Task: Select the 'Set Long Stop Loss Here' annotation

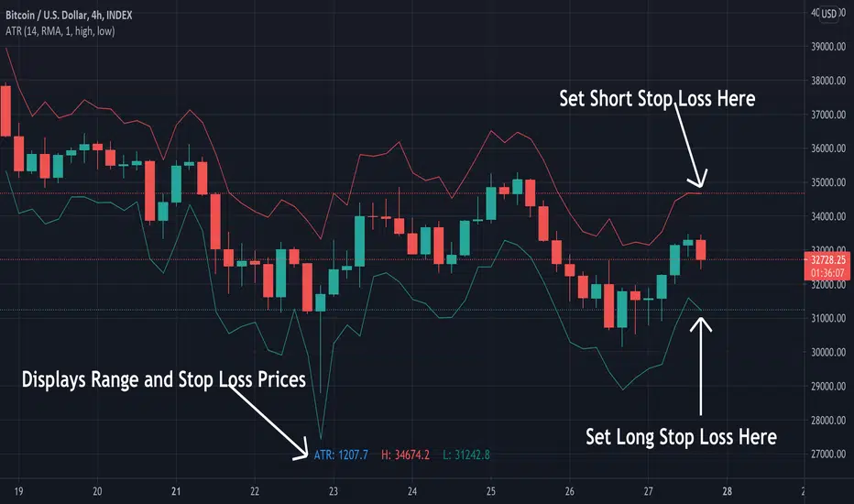Action: (681, 437)
